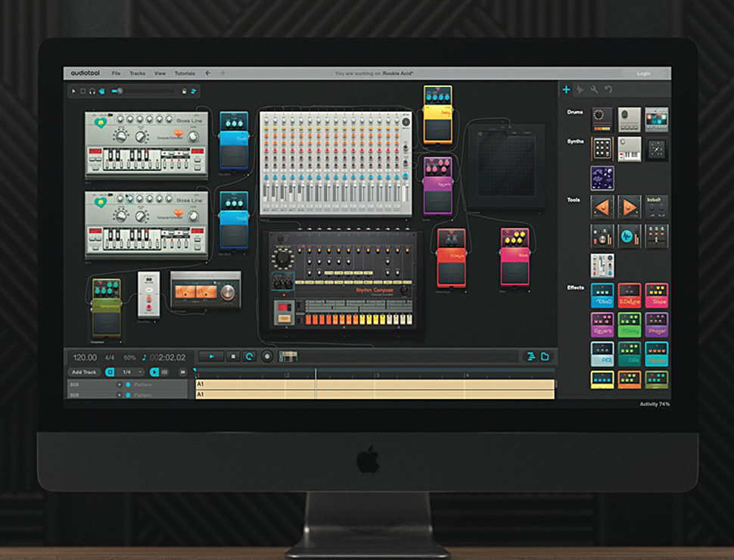Open the Tracks menu
This screenshot has height=560, width=734.
coord(137,73)
